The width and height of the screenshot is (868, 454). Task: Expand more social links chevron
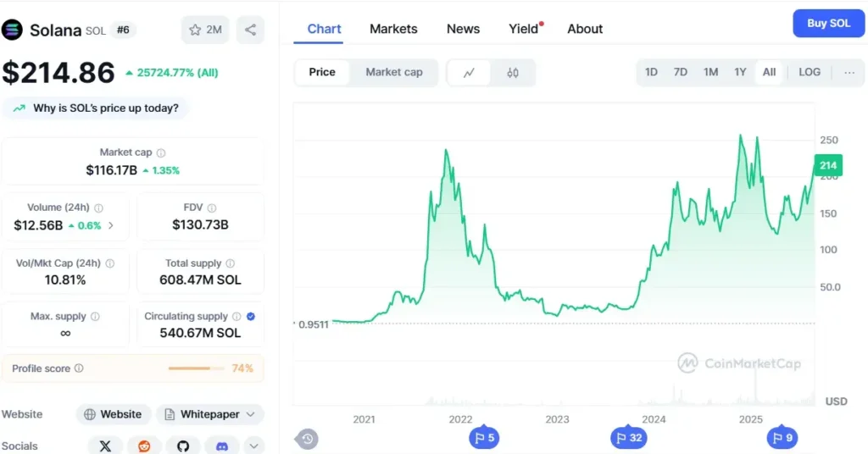coord(253,446)
